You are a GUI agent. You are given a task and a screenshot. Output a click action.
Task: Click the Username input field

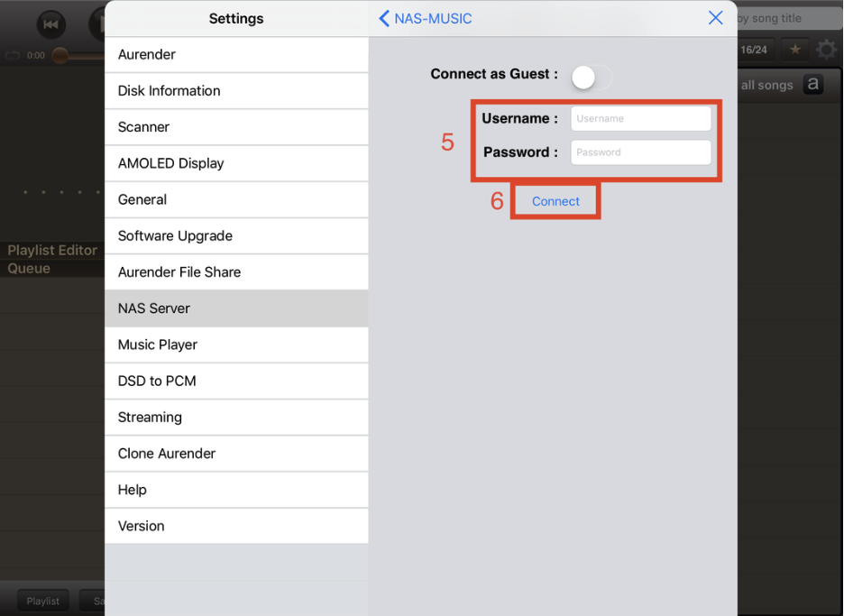tap(640, 118)
